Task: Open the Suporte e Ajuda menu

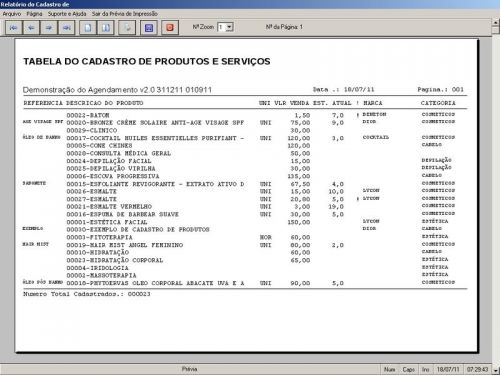Action: click(x=67, y=14)
